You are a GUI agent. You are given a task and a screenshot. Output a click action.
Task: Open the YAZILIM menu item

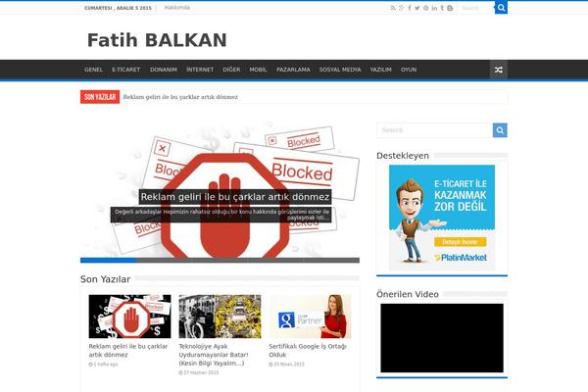[x=380, y=70]
